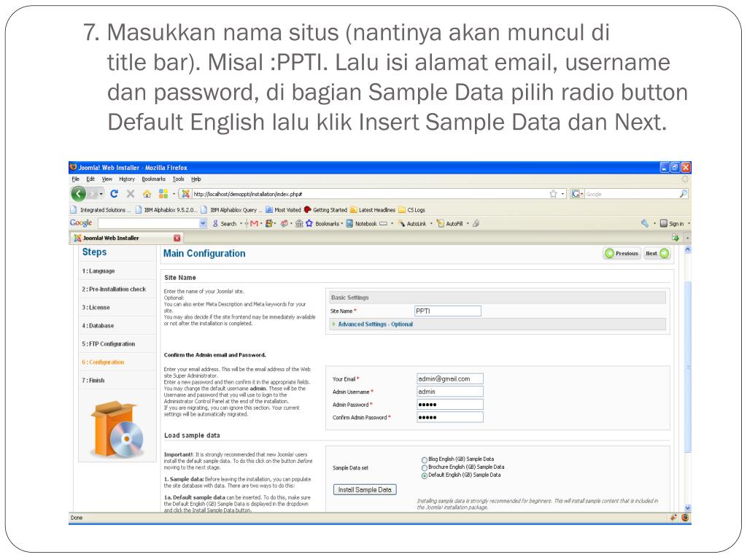Select Default English (GB) Sample Data
747x560 pixels.
point(424,475)
